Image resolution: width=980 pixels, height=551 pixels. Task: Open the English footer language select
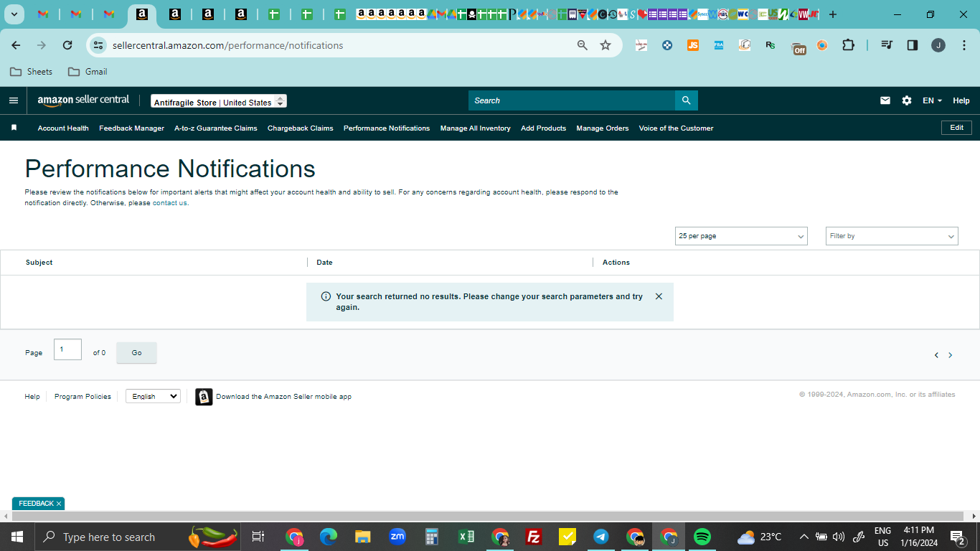point(153,396)
